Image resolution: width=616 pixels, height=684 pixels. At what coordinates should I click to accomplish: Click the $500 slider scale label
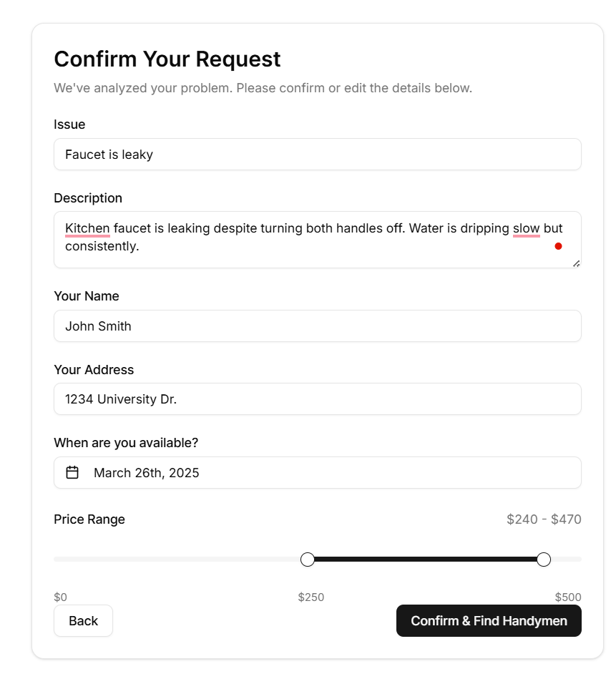coord(568,597)
